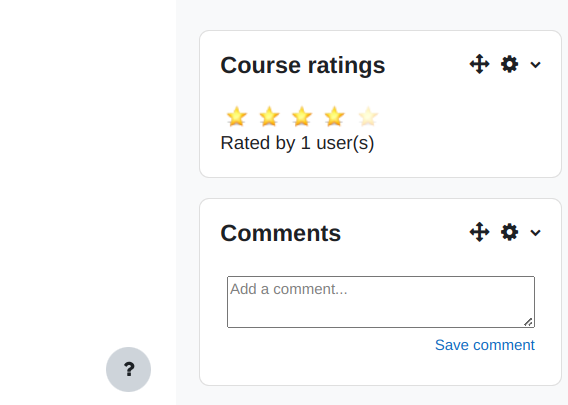Click the Add a comment text box
The height and width of the screenshot is (405, 568).
381,302
